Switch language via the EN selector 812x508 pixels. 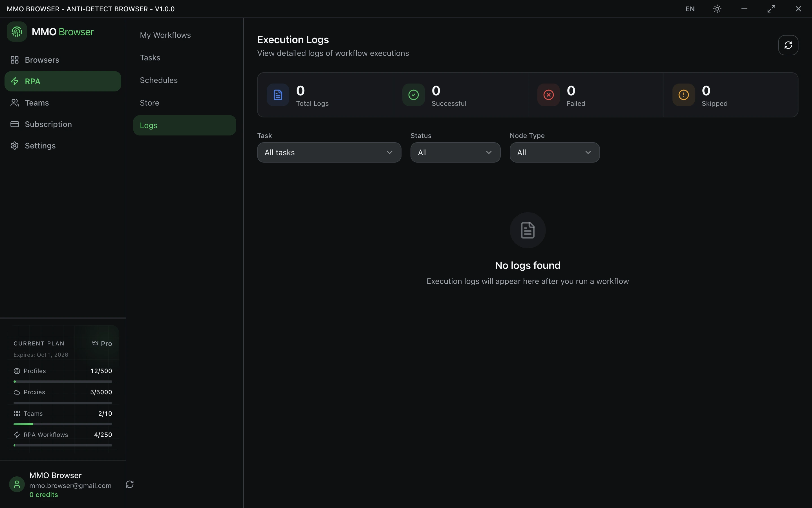[x=690, y=9]
